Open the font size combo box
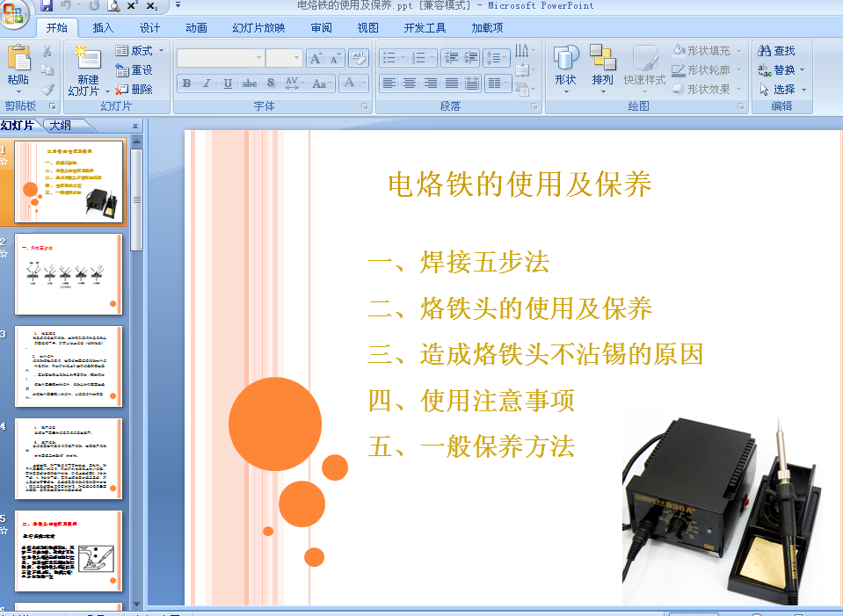 (284, 58)
